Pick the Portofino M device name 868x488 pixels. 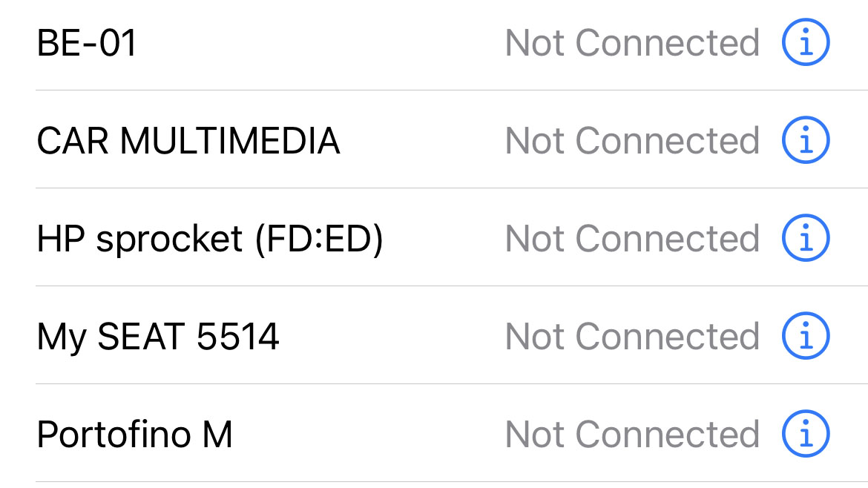134,435
